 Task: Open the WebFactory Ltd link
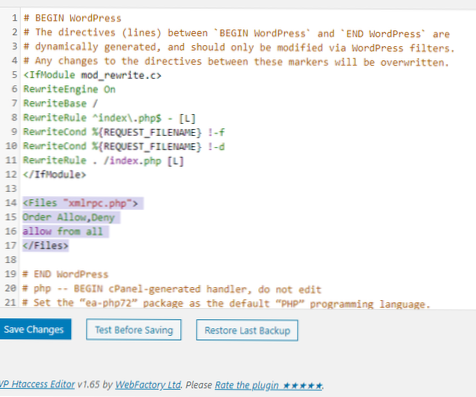tap(148, 385)
